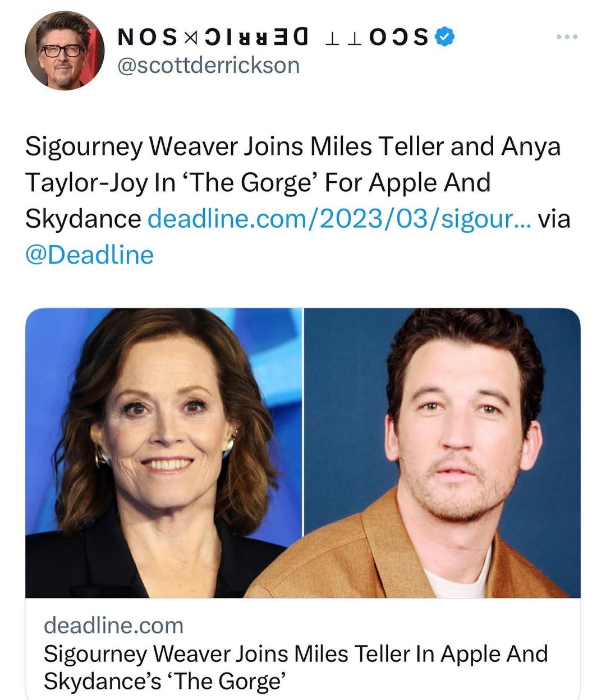The height and width of the screenshot is (700, 606).
Task: Open the three-dot more options menu
Action: tap(567, 37)
